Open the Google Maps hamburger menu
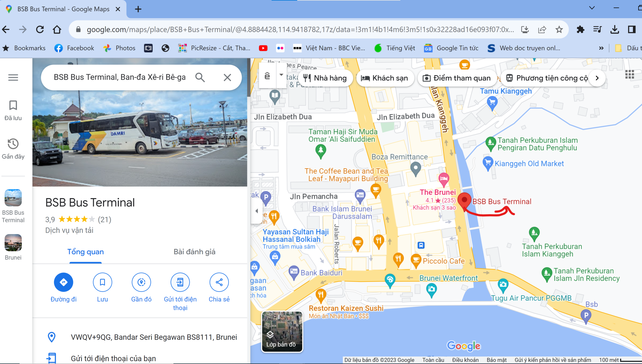Screen dimensions: 642x364 pos(13,77)
